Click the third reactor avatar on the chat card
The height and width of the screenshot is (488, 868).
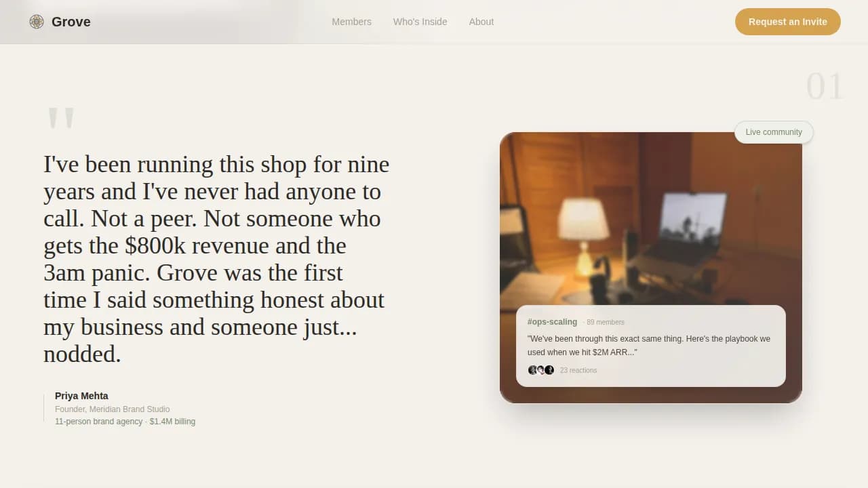(549, 370)
